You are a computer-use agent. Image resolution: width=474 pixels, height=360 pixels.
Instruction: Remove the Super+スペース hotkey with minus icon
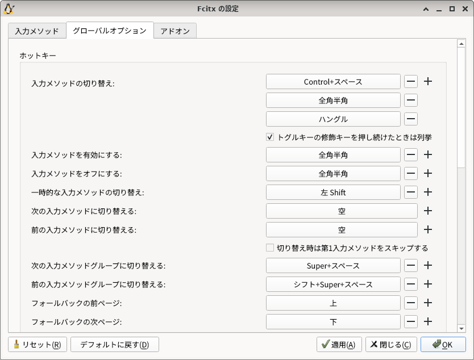click(x=411, y=265)
